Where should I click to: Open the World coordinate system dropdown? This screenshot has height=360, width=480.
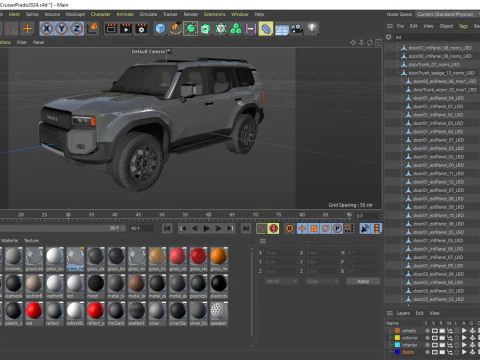[281, 281]
